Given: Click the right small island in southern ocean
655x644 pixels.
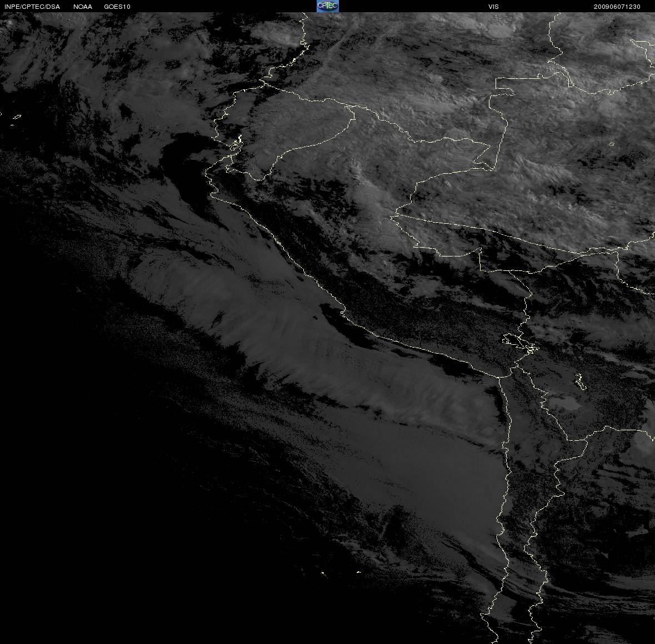Looking at the screenshot, I should point(358,572).
